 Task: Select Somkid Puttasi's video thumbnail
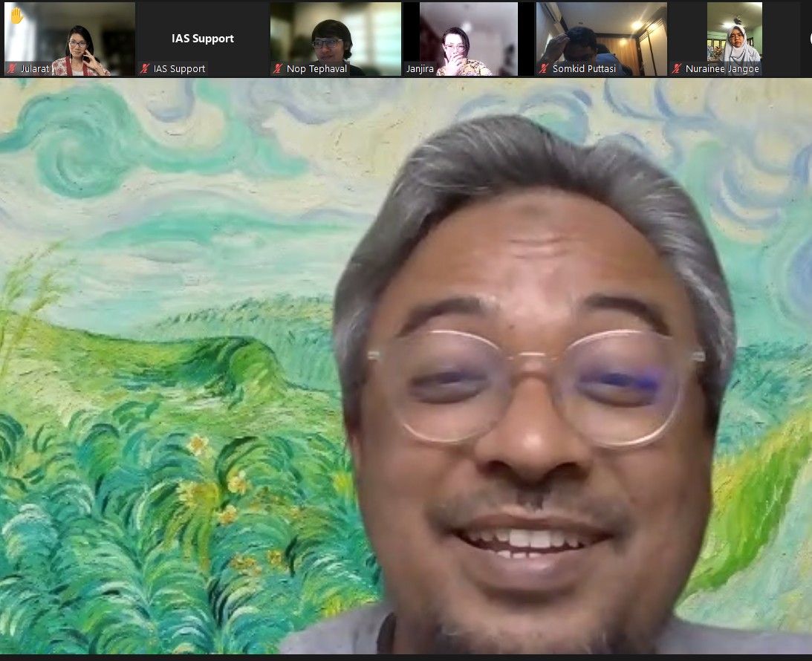601,39
